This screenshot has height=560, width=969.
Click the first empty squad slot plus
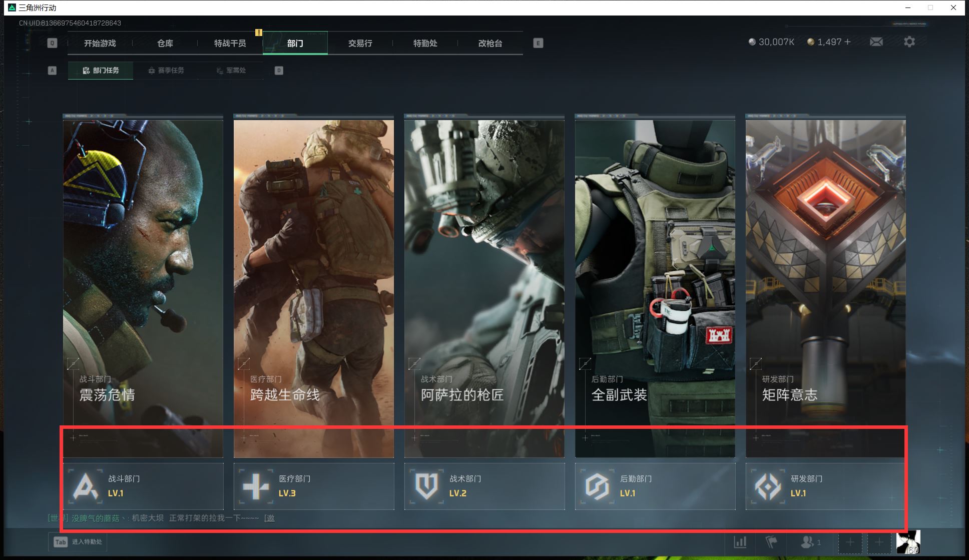(x=850, y=542)
